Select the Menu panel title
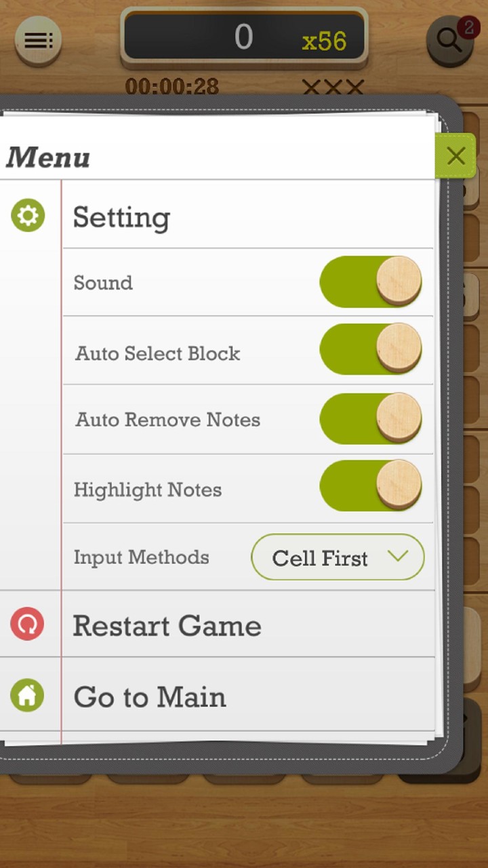The width and height of the screenshot is (488, 868). click(x=47, y=158)
